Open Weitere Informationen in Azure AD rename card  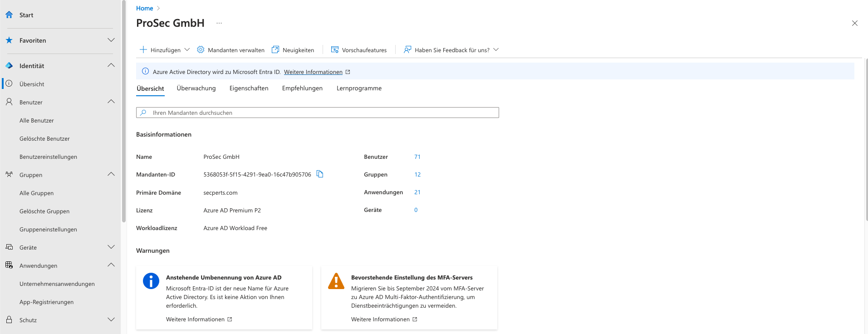(199, 319)
